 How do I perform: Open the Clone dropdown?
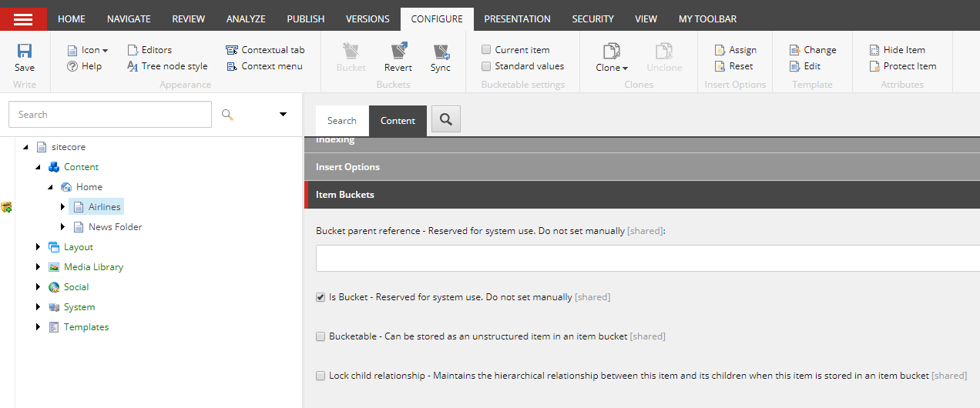[612, 58]
